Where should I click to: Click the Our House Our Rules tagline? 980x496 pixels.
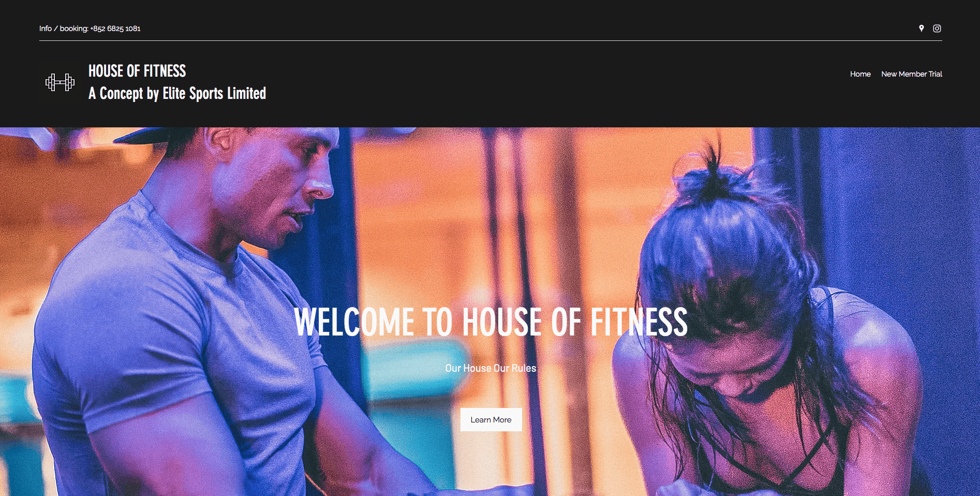[x=491, y=368]
